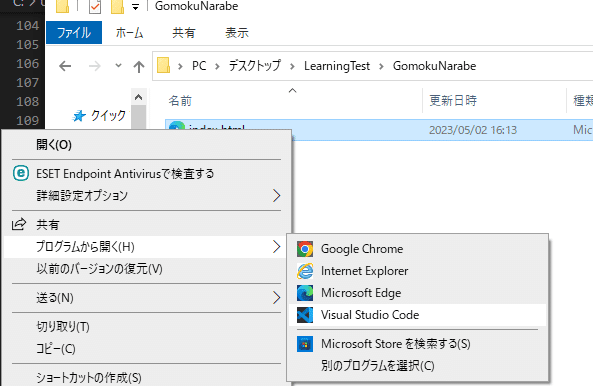The width and height of the screenshot is (593, 386).
Task: Choose 別のプログラムを選択(C)
Action: [418, 366]
